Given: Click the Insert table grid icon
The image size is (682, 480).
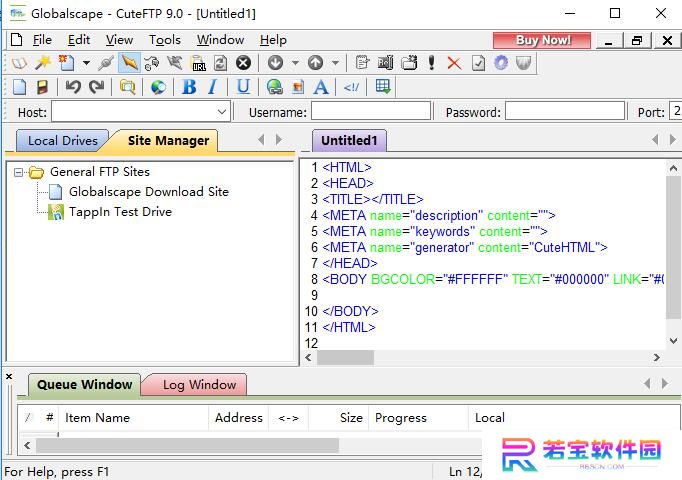Looking at the screenshot, I should coord(383,87).
